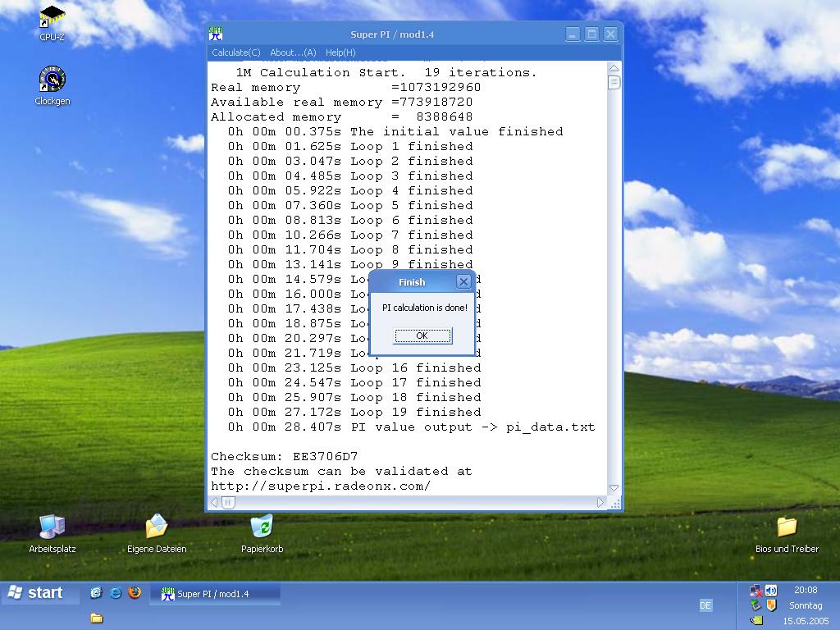Select the Bios und Treiber folder

tap(787, 533)
